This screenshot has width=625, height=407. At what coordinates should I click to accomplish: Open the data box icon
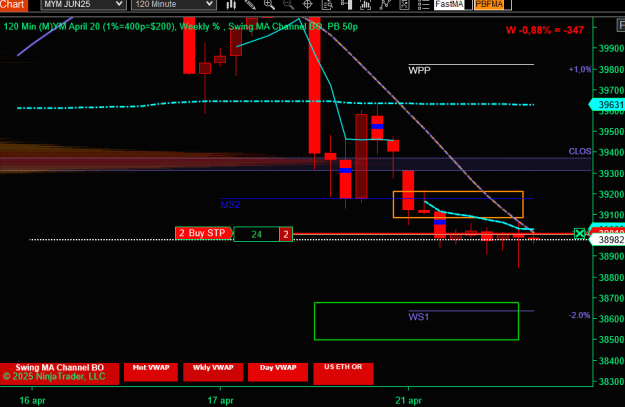[327, 4]
